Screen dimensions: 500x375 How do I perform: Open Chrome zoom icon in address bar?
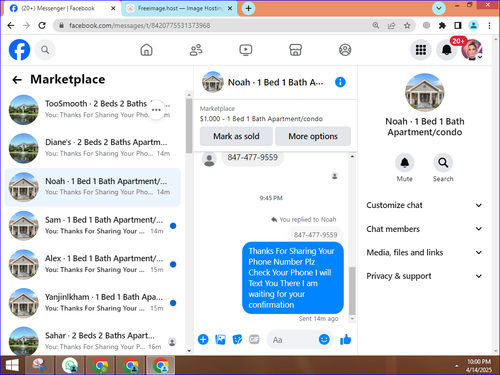376,25
